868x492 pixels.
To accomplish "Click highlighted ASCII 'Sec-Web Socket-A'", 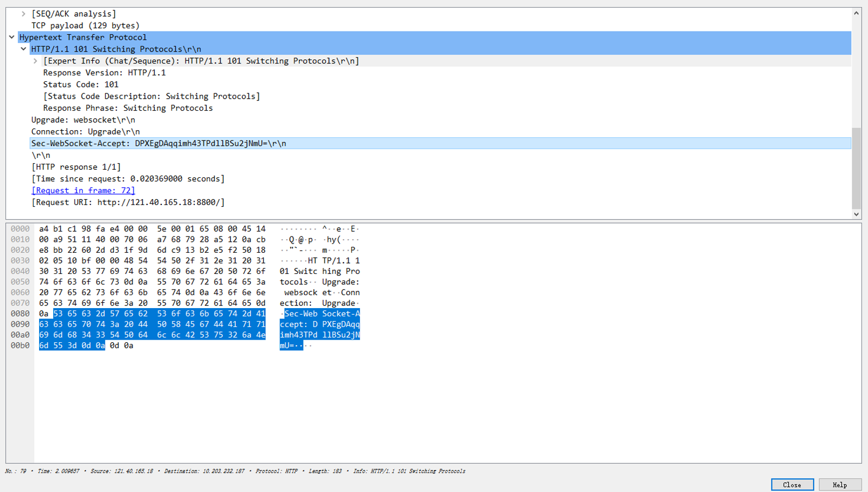I will 322,314.
